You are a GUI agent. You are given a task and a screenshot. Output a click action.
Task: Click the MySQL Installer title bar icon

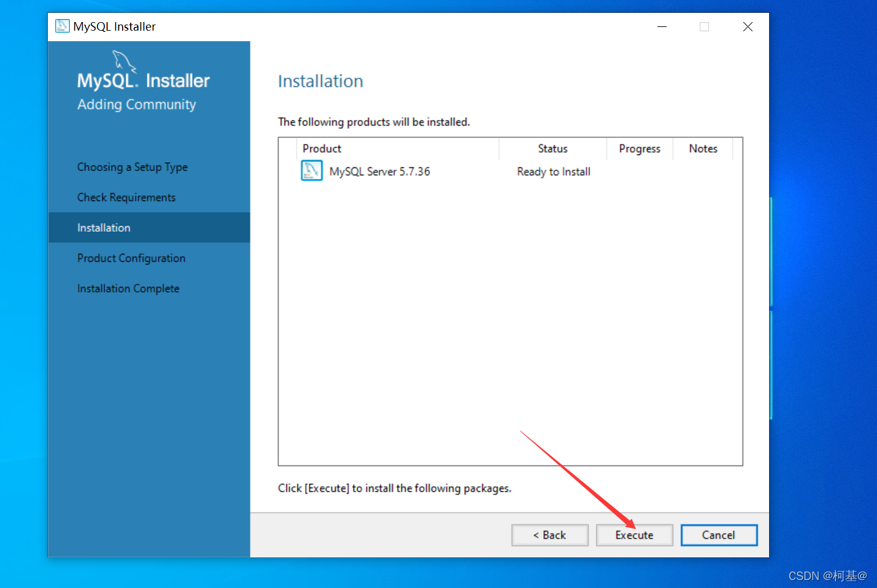click(x=62, y=26)
